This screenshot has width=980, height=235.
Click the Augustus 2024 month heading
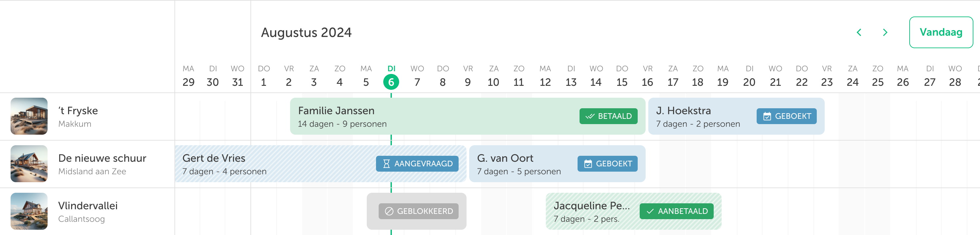tap(306, 33)
